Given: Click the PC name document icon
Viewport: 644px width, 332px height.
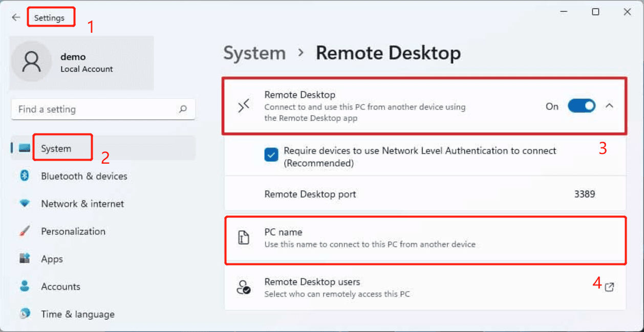Looking at the screenshot, I should coord(244,237).
